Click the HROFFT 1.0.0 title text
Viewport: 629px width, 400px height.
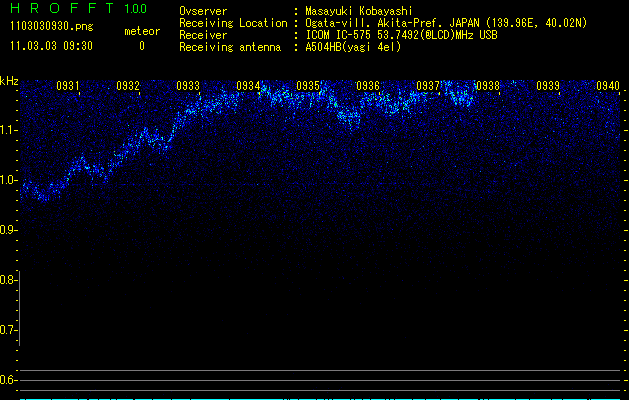pos(79,8)
